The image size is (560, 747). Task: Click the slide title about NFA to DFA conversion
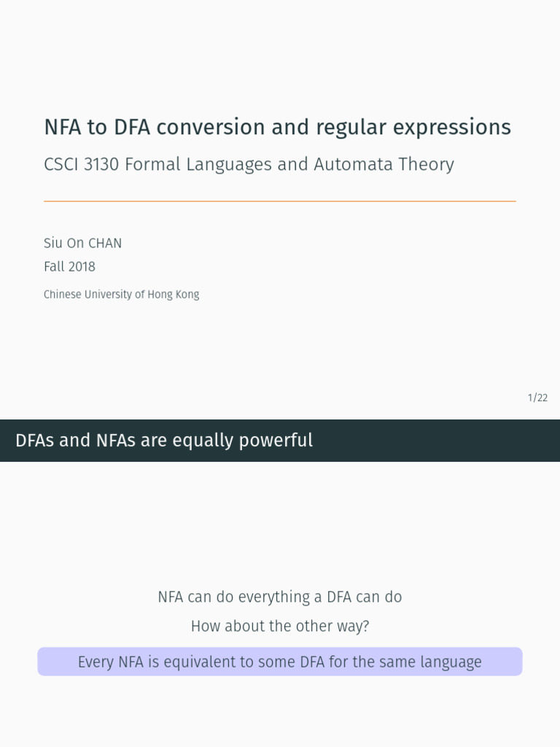pyautogui.click(x=277, y=127)
